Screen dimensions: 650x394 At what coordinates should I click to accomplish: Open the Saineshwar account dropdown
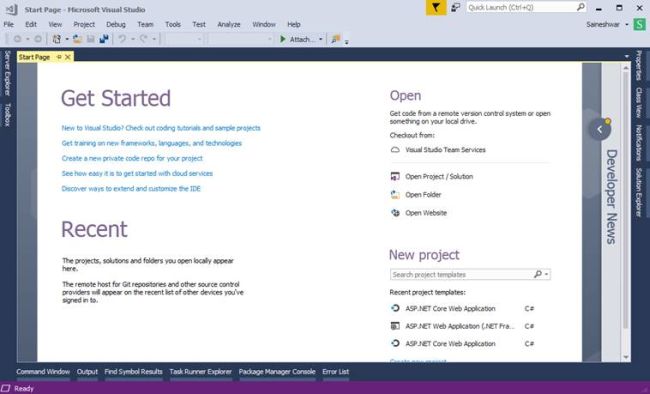tap(627, 24)
